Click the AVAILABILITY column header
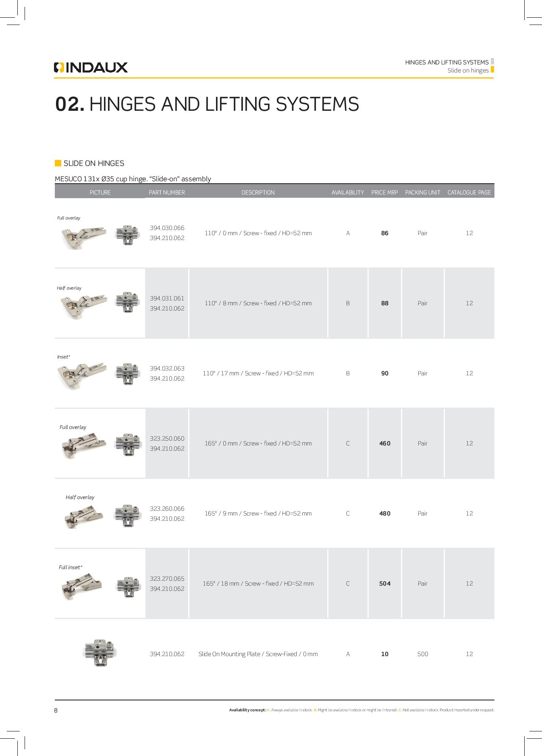The width and height of the screenshot is (542, 756). pos(347,193)
